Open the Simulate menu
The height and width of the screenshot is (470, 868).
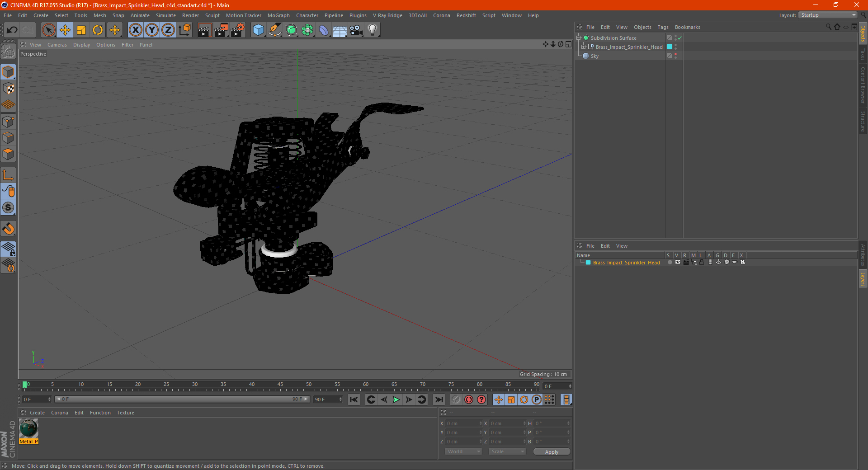coord(166,15)
